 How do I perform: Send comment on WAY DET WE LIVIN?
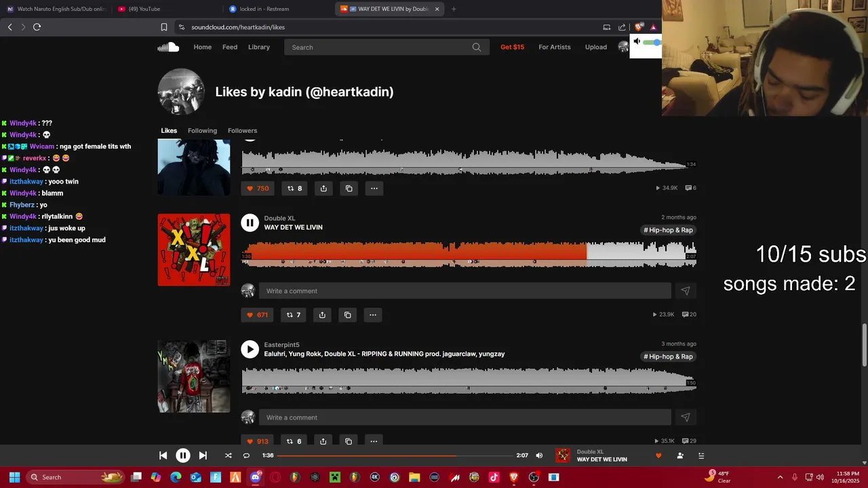coord(685,291)
